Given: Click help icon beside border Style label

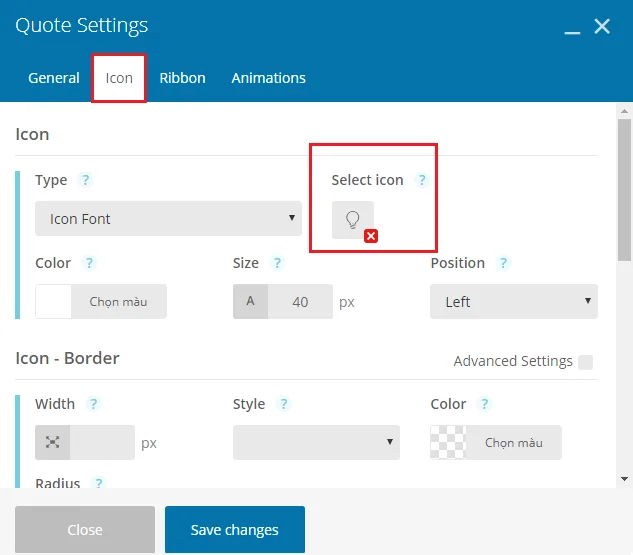Looking at the screenshot, I should click(284, 404).
